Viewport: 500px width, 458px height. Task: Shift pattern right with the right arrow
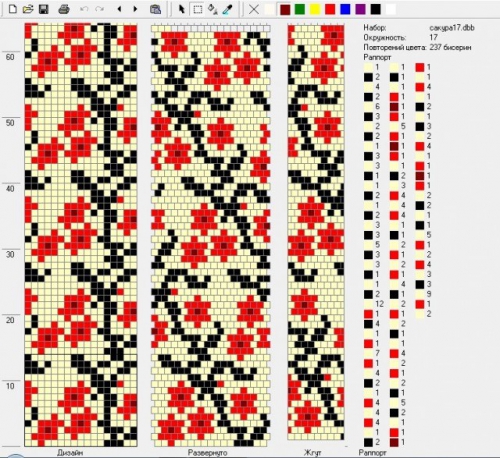tap(135, 9)
